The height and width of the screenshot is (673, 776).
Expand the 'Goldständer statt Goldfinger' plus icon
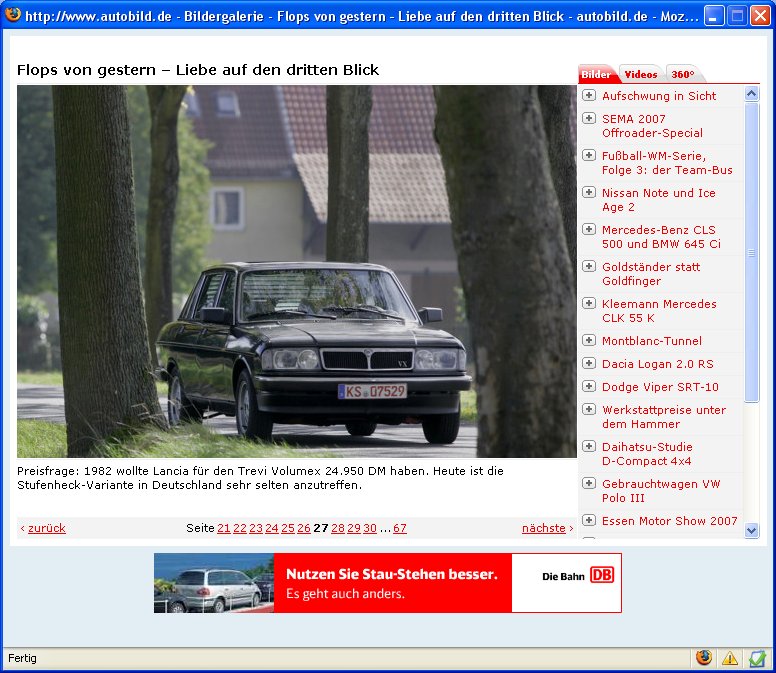pos(588,266)
